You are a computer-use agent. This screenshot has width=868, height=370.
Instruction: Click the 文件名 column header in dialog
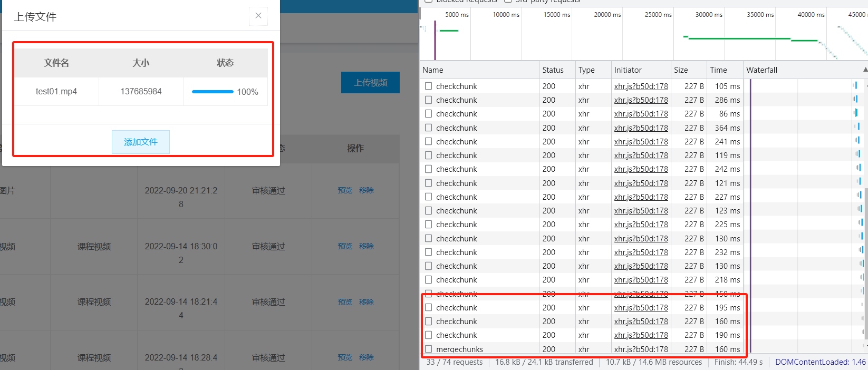click(56, 63)
